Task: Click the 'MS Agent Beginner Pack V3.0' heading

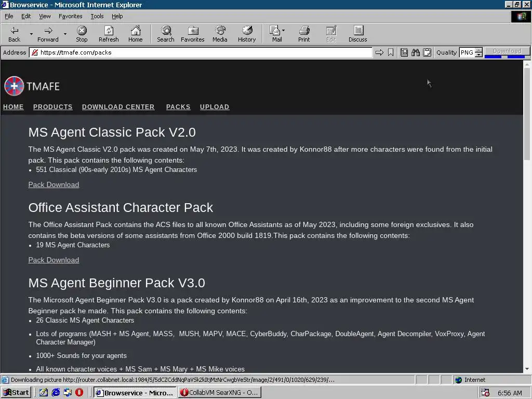Action: 117,283
